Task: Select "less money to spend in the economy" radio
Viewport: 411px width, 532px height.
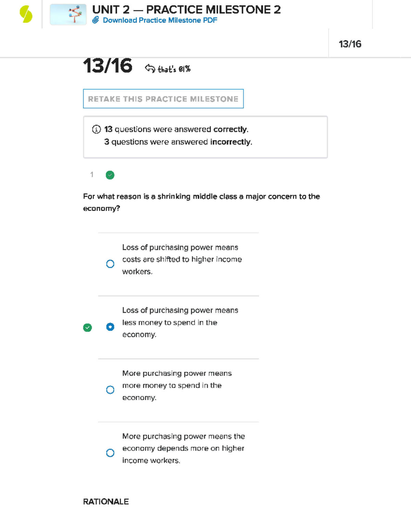Action: [x=110, y=327]
